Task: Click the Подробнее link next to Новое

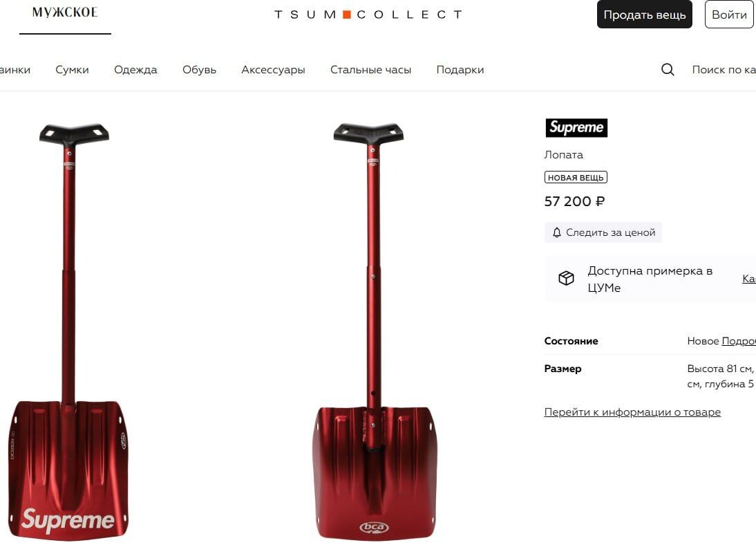Action: click(x=739, y=341)
